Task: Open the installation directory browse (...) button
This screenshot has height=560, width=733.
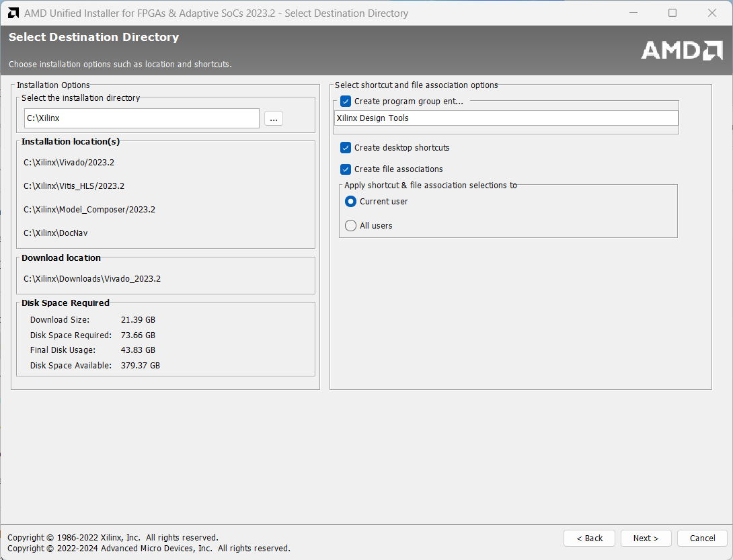Action: pyautogui.click(x=274, y=118)
